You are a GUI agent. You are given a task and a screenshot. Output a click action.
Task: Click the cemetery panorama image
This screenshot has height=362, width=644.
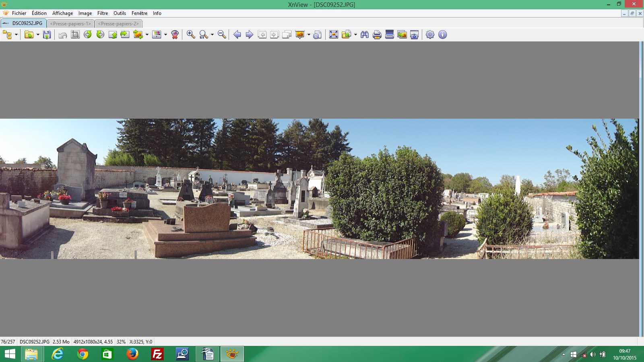click(319, 189)
